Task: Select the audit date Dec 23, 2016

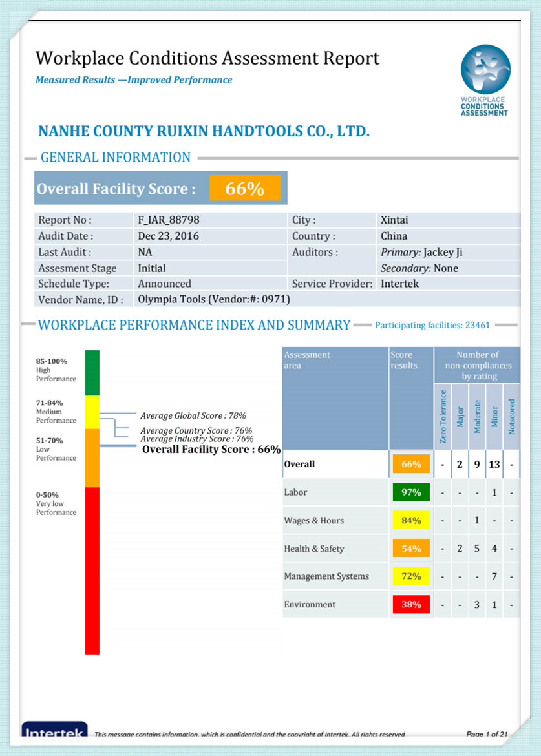Action: (168, 236)
